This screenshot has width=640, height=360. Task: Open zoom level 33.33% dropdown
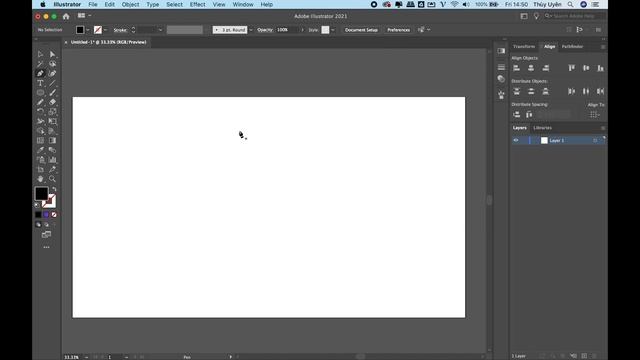[87, 357]
